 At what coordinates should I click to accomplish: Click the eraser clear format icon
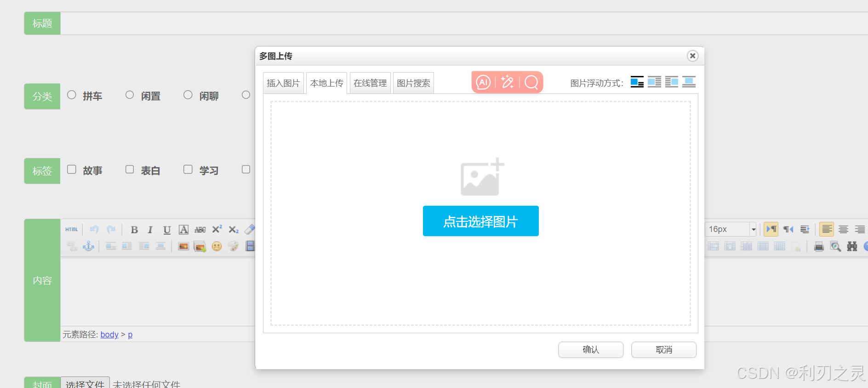point(250,229)
